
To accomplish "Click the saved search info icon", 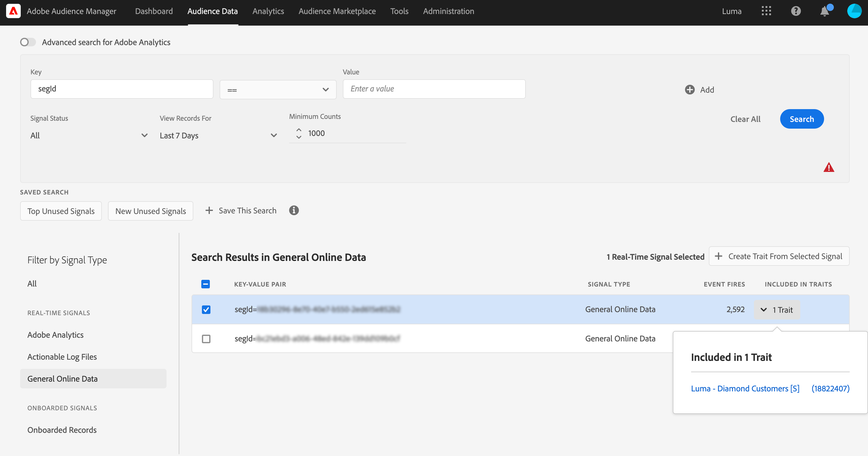I will tap(294, 211).
